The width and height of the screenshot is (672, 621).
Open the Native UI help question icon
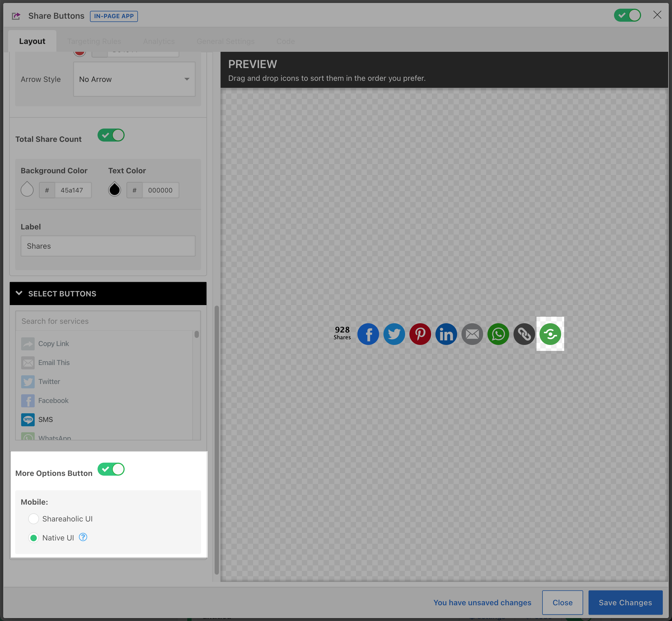click(x=83, y=537)
